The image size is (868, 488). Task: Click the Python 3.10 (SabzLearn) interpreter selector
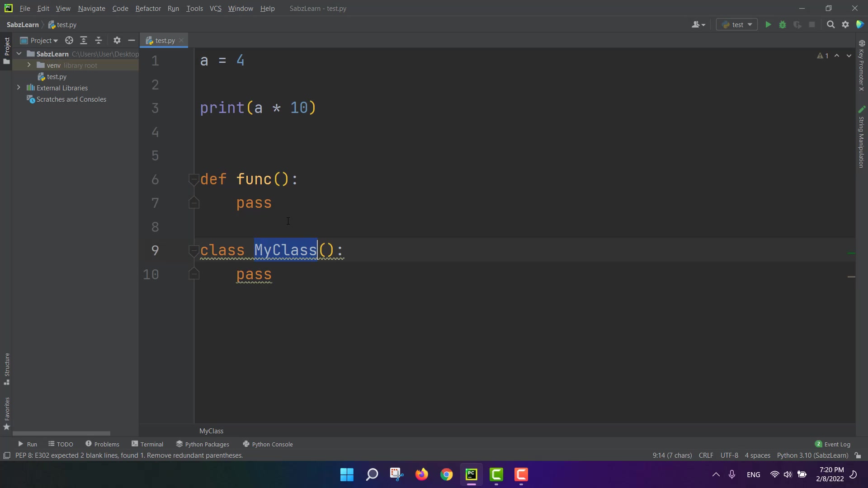tap(812, 455)
